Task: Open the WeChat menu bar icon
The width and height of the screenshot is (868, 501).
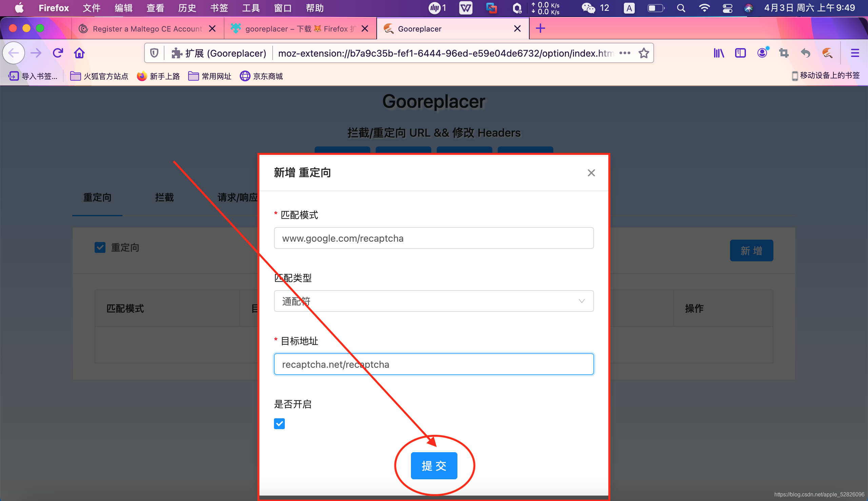Action: pyautogui.click(x=589, y=8)
